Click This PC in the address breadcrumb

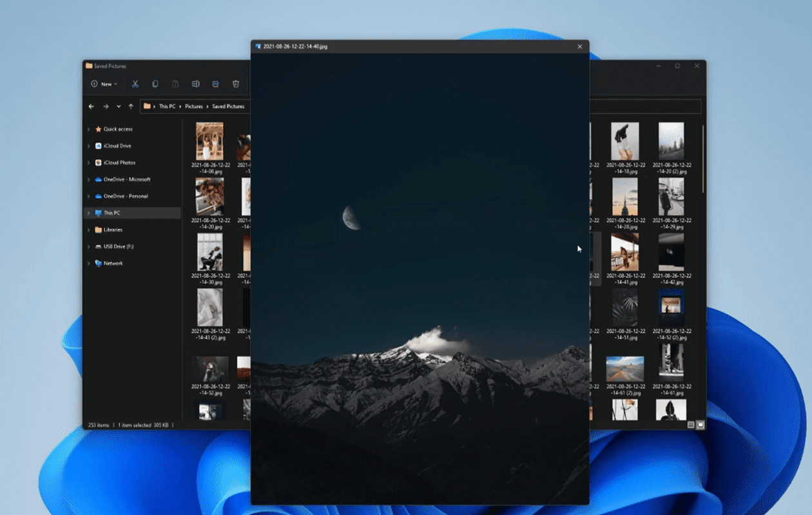166,106
